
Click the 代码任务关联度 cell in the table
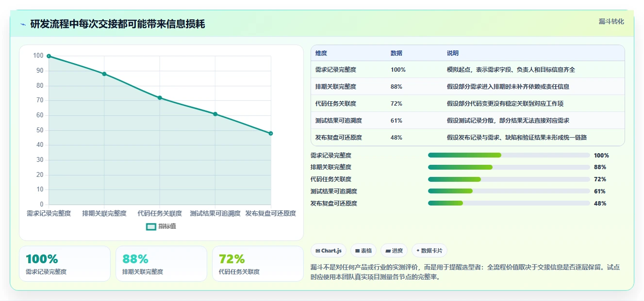[x=335, y=104]
